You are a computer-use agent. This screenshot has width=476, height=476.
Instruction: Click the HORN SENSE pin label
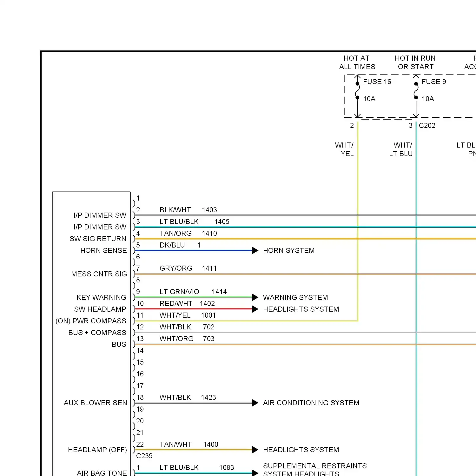tap(103, 251)
